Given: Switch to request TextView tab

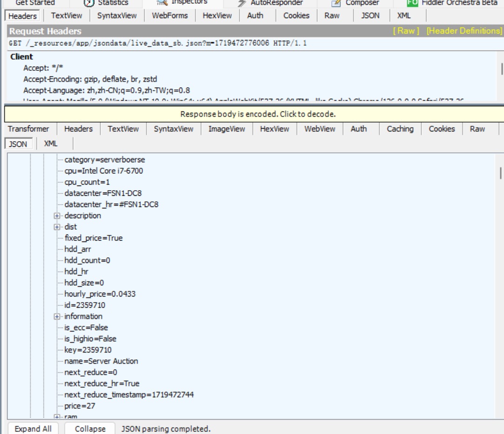Looking at the screenshot, I should (66, 15).
